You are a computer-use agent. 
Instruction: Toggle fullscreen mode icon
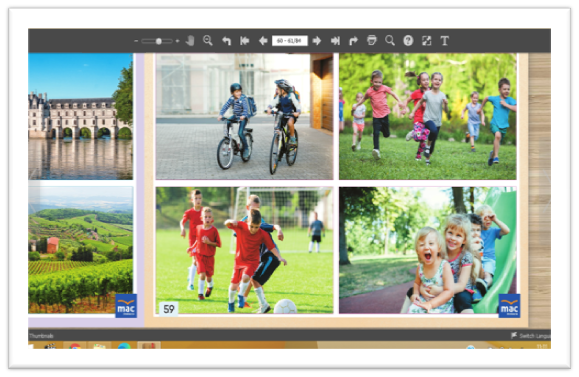click(426, 41)
